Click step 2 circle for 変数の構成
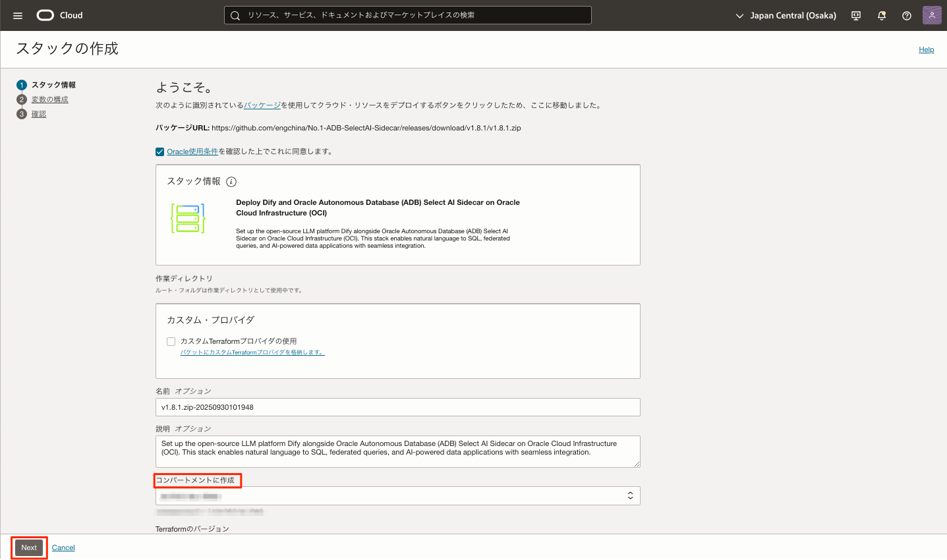The height and width of the screenshot is (560, 947). [22, 99]
